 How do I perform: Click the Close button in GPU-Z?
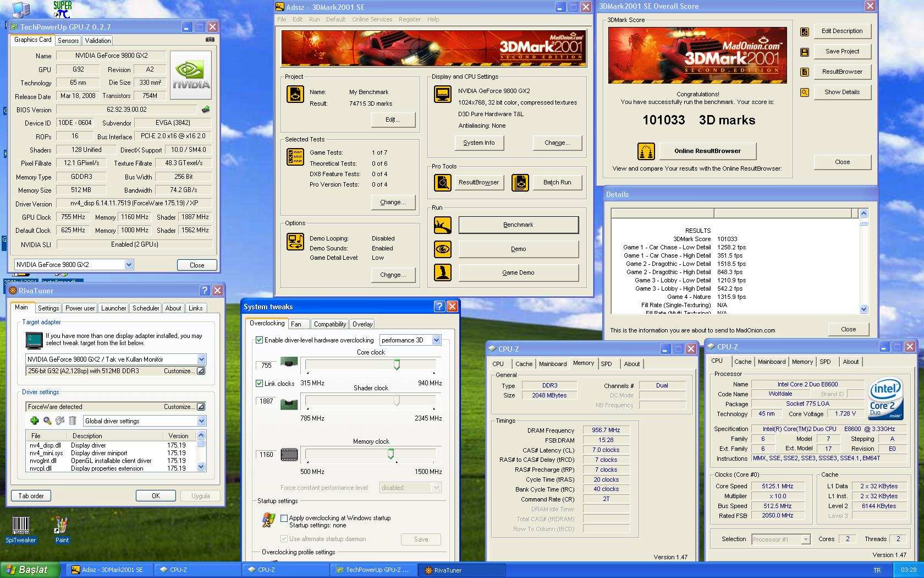(x=197, y=265)
